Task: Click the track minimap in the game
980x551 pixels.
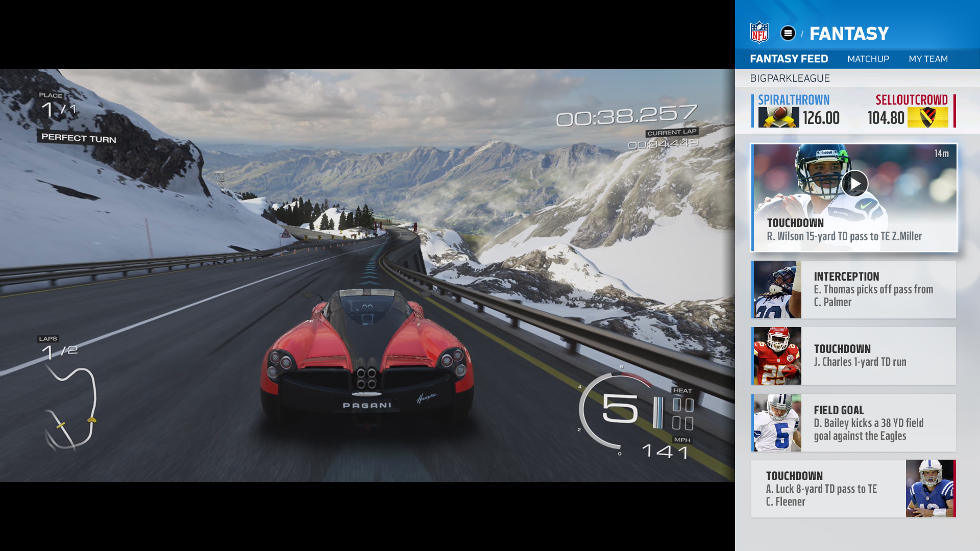Action: pos(70,408)
